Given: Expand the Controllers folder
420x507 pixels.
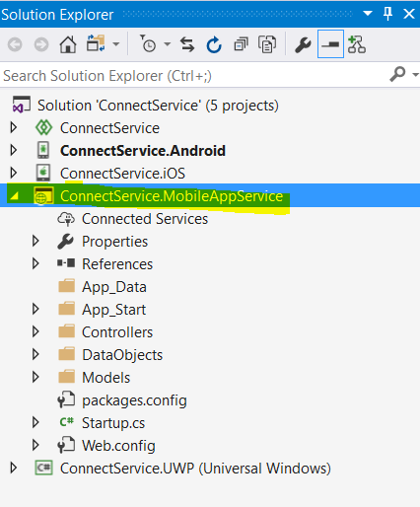Looking at the screenshot, I should [x=35, y=331].
